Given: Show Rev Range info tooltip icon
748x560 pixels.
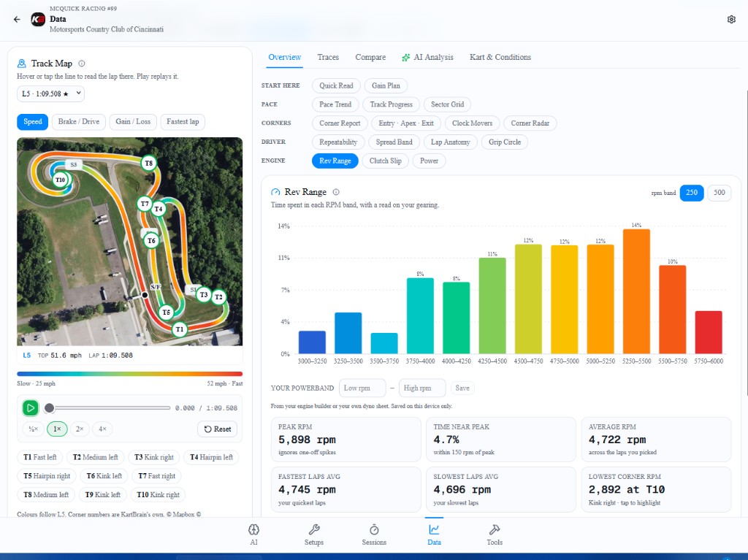Looking at the screenshot, I should coord(336,192).
